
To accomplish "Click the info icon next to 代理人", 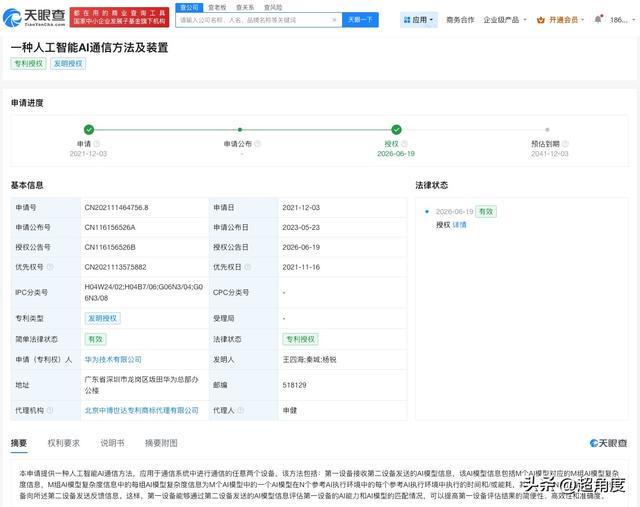I will (x=241, y=410).
